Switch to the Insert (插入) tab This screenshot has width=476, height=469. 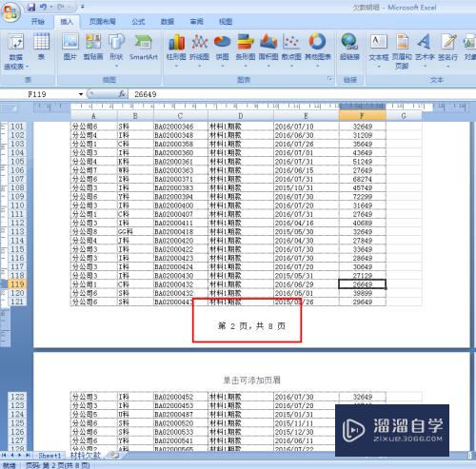tap(67, 22)
